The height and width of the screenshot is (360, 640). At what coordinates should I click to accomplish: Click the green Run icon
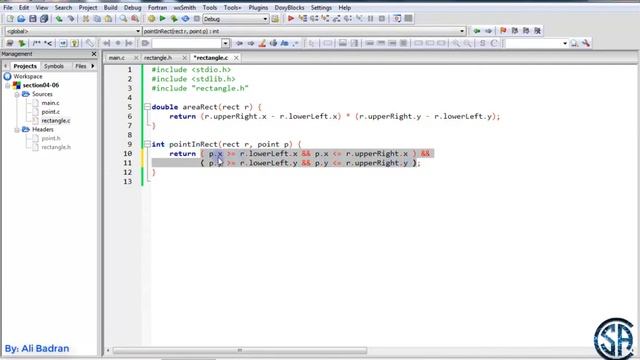click(162, 19)
